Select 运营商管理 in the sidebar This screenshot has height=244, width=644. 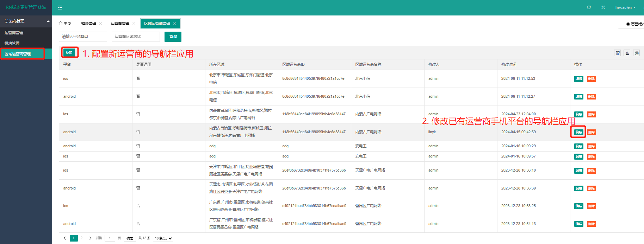click(x=14, y=33)
